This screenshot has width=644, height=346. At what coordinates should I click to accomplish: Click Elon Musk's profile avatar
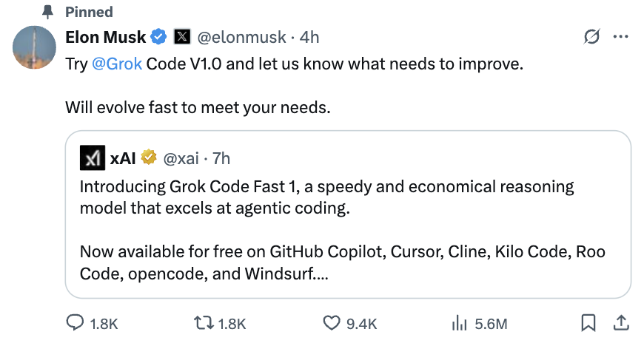35,47
